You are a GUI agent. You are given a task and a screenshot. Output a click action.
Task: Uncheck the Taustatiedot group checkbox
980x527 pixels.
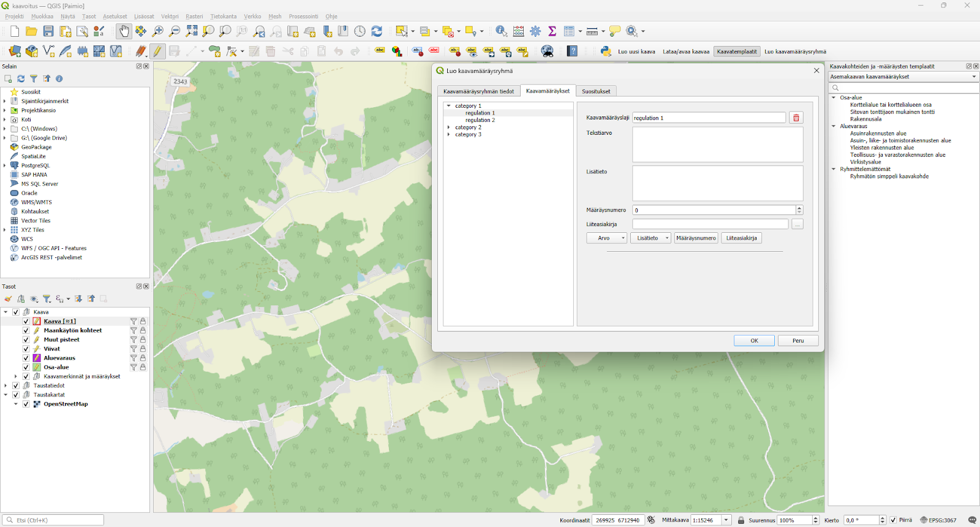click(16, 385)
